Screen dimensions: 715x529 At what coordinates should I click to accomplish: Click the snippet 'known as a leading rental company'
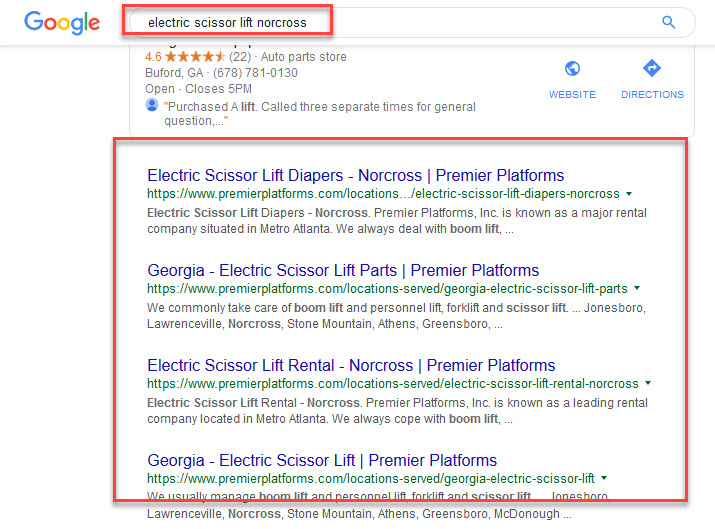pyautogui.click(x=397, y=410)
